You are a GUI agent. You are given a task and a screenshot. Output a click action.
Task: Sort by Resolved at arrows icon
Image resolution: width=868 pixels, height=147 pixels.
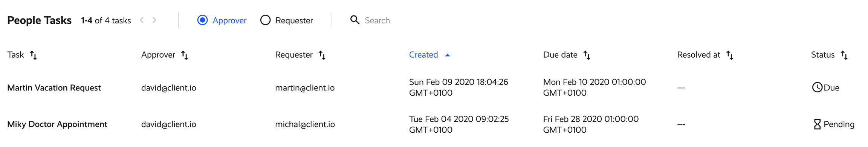(730, 55)
